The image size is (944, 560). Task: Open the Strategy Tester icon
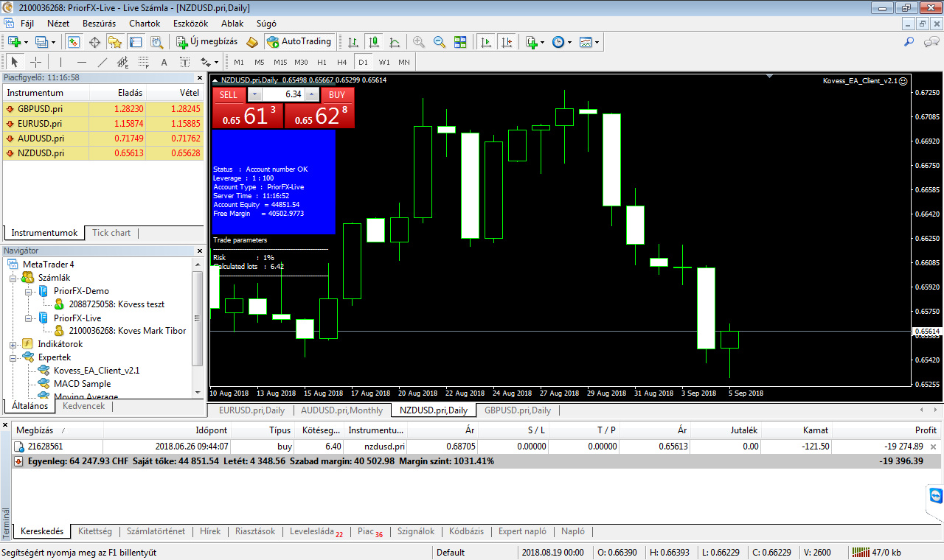[x=156, y=42]
